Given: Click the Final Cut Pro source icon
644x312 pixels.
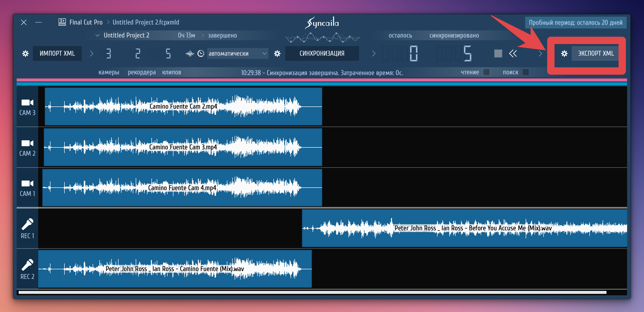Looking at the screenshot, I should [x=62, y=22].
